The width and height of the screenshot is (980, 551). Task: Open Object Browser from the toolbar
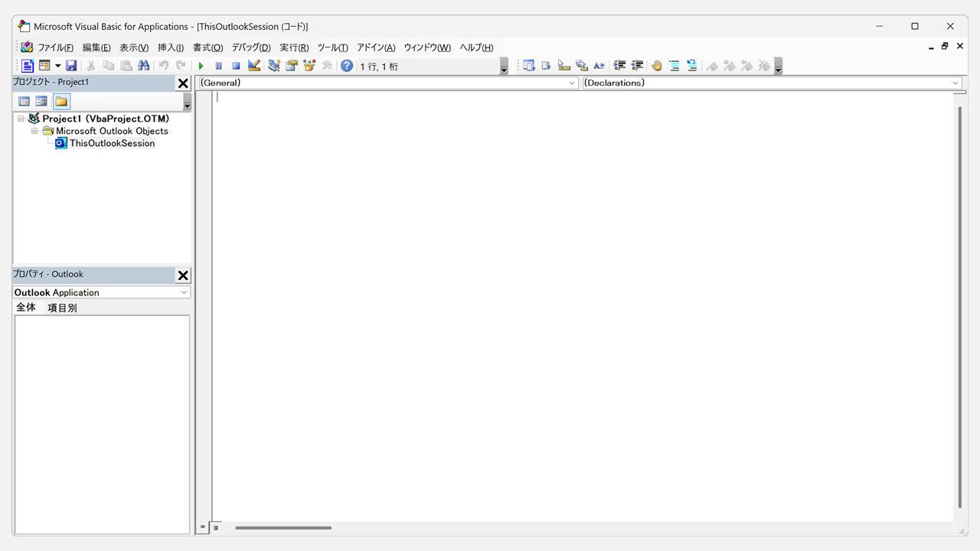click(x=309, y=66)
